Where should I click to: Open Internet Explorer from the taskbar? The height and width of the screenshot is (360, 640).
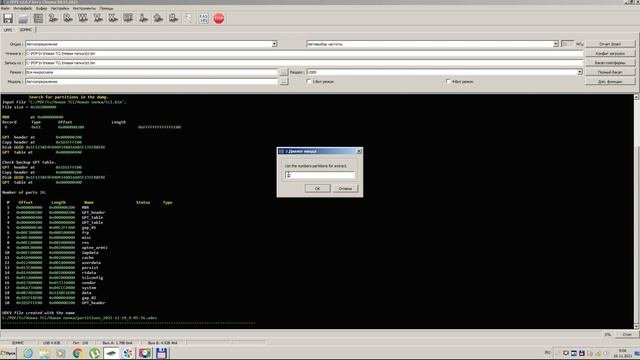pos(28,353)
